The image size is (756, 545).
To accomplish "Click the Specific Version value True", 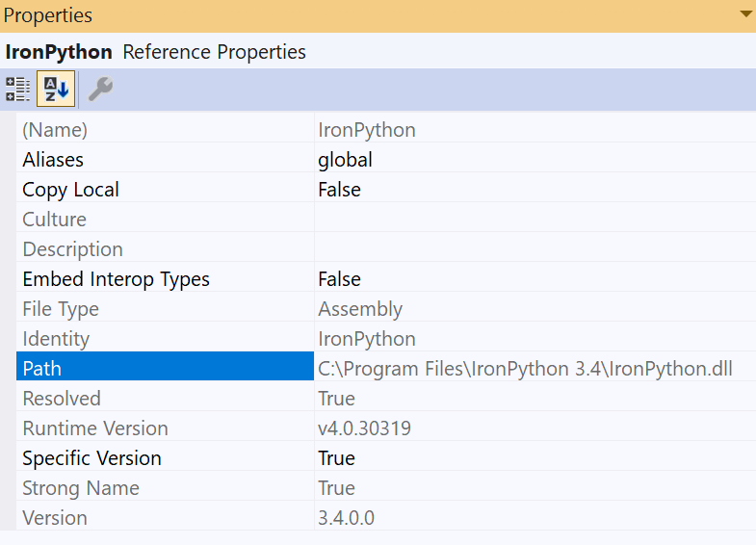I will tap(336, 458).
